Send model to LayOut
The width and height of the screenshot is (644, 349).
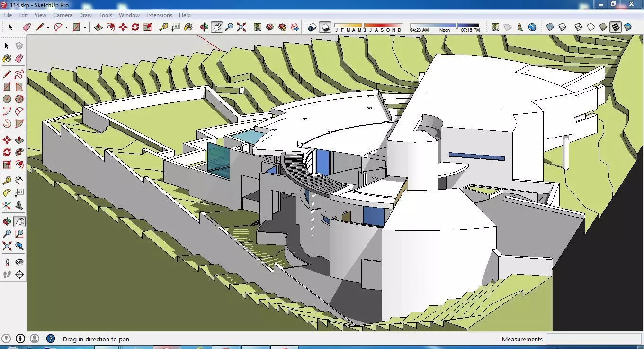[x=295, y=27]
